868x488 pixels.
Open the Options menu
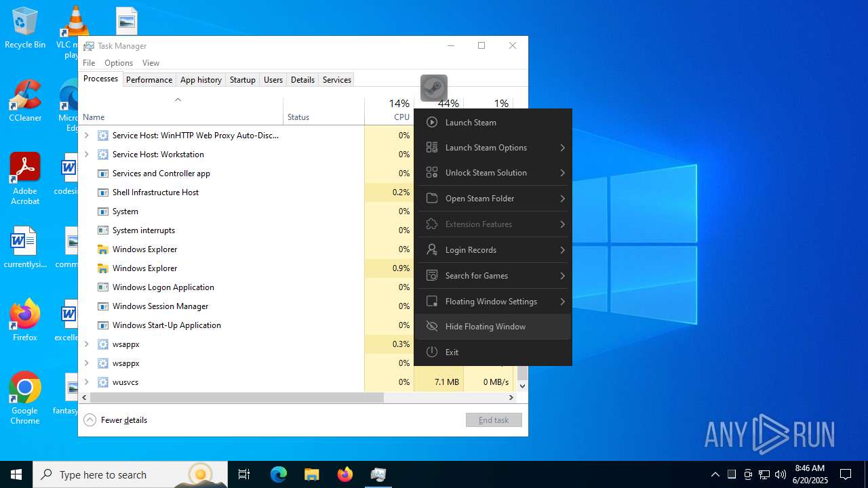click(119, 62)
